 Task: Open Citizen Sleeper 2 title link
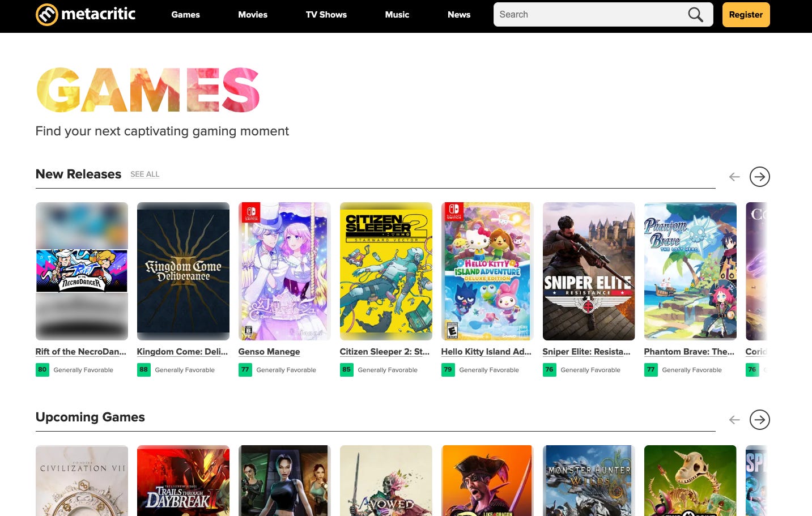[385, 352]
